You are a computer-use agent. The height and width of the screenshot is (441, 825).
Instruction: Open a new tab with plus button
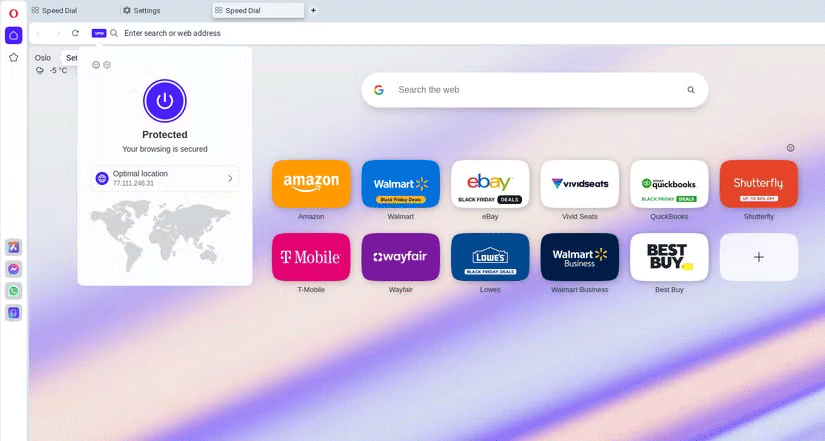click(x=313, y=10)
